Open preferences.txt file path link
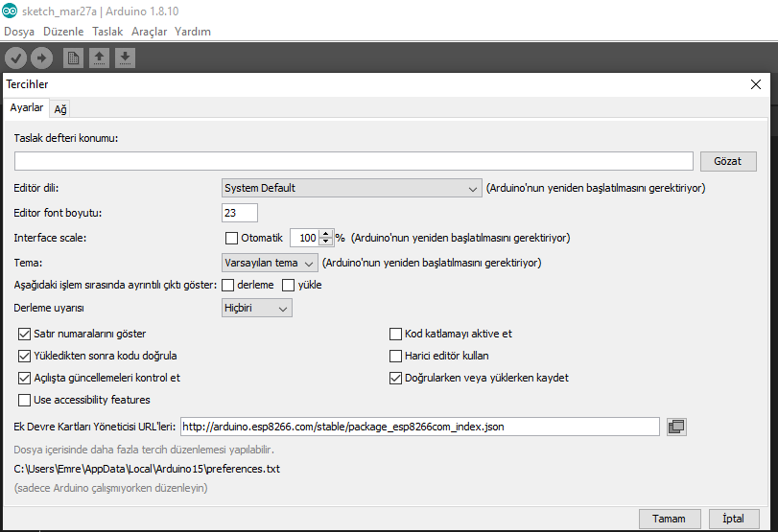 [x=147, y=469]
